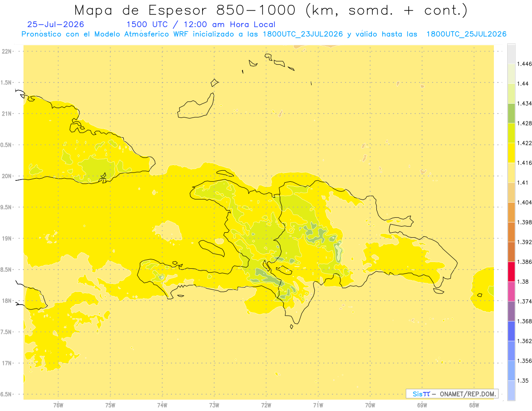Viewport: 532px width, 411px height.
Task: Click the '1500 UTC / 12:00 am Hora Local' text
Action: coord(201,25)
